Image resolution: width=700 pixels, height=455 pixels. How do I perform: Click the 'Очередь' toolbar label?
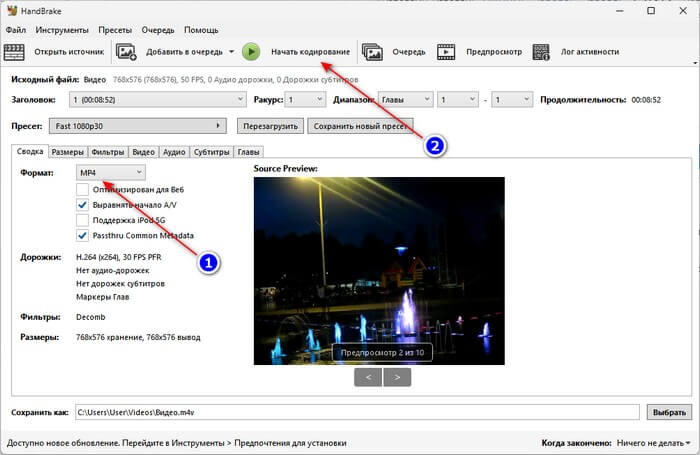[x=408, y=52]
